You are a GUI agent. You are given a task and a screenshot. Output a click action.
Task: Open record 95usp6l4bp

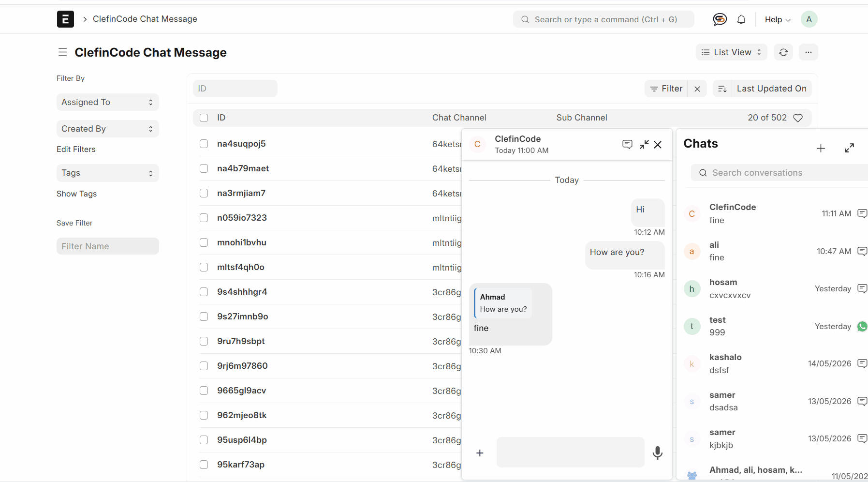click(x=242, y=440)
